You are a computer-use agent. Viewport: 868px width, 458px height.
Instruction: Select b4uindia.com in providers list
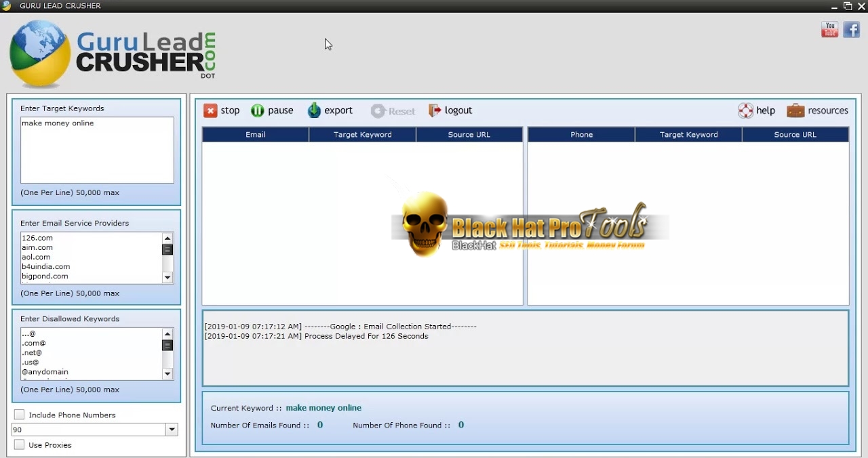(x=45, y=266)
